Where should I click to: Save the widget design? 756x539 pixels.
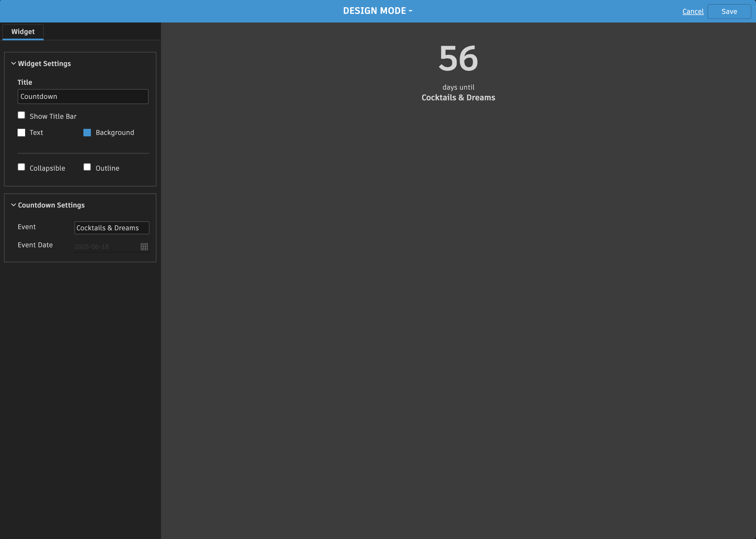[x=729, y=12]
